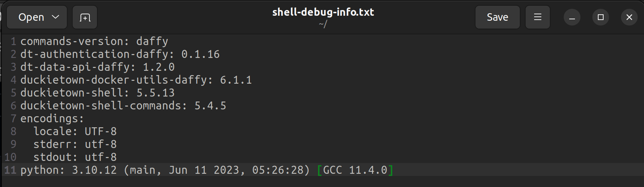
Task: Save the shell-debug-info.txt file
Action: 497,17
